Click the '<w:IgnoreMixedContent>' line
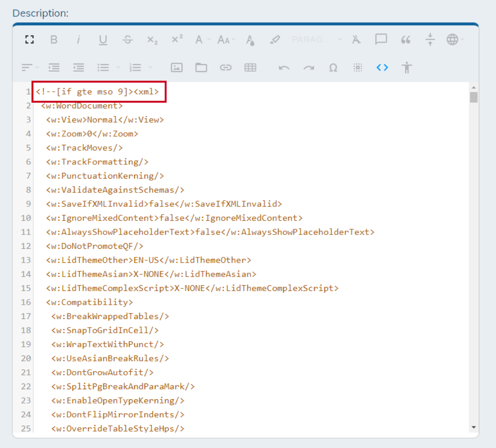 click(174, 218)
